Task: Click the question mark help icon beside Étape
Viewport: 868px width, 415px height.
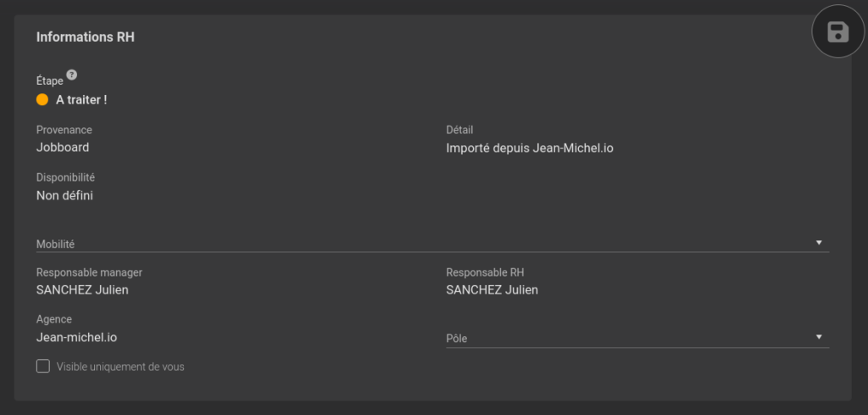Action: pyautogui.click(x=71, y=74)
